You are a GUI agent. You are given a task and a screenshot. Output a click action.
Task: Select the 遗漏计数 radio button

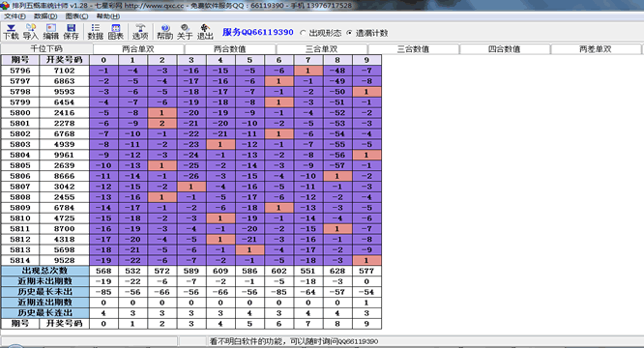coord(349,33)
